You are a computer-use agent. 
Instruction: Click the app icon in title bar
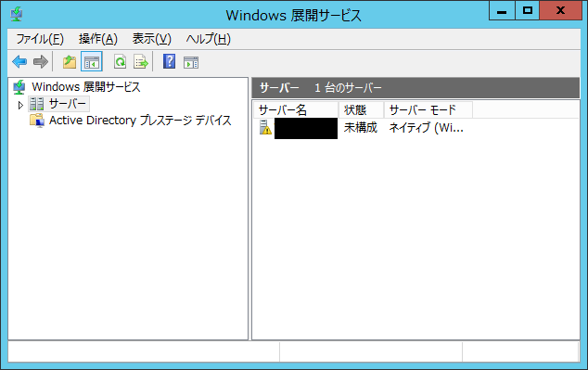[17, 14]
